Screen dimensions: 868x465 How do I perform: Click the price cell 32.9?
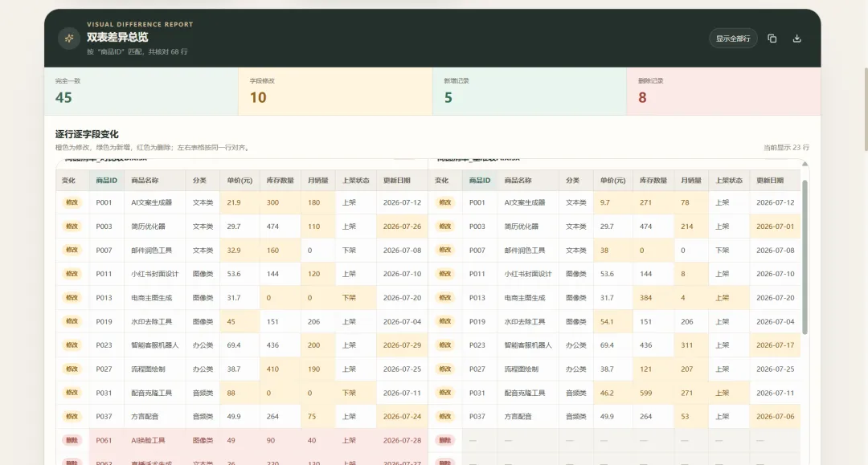click(x=240, y=250)
